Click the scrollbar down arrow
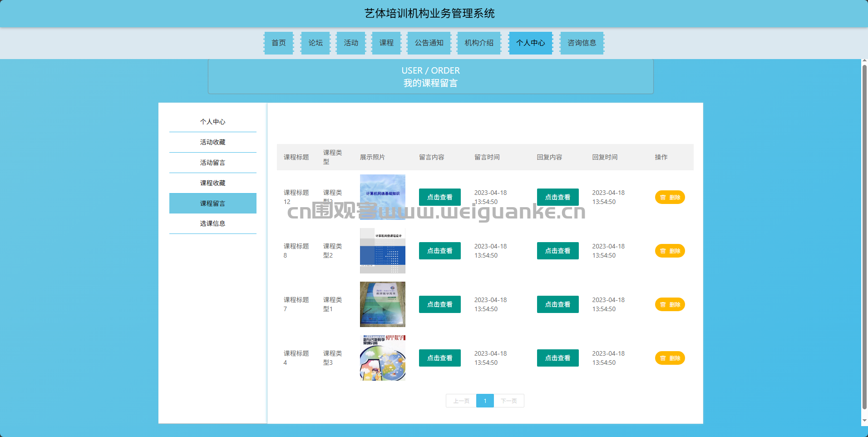868x437 pixels. (x=864, y=421)
